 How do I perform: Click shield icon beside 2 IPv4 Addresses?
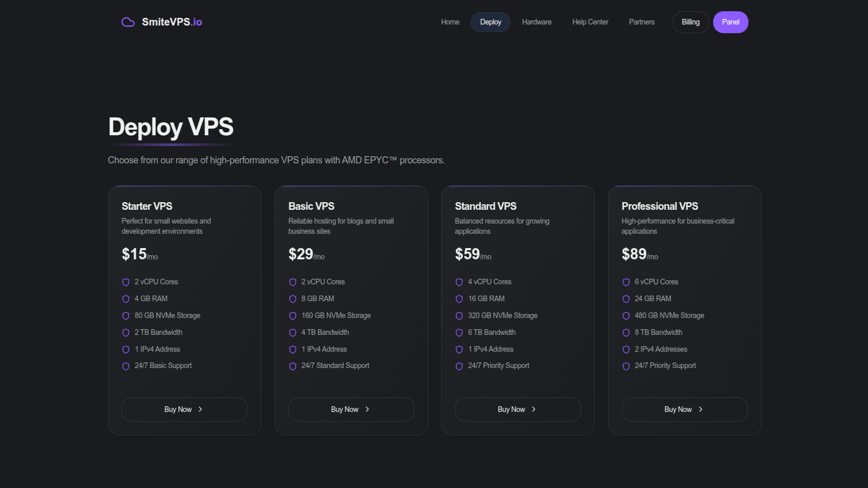click(626, 350)
